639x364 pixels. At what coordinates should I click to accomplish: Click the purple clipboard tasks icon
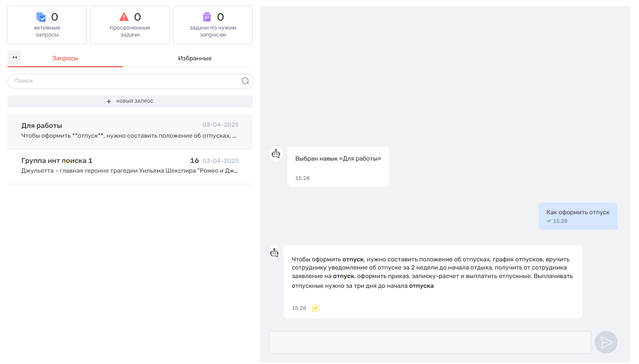pyautogui.click(x=207, y=17)
